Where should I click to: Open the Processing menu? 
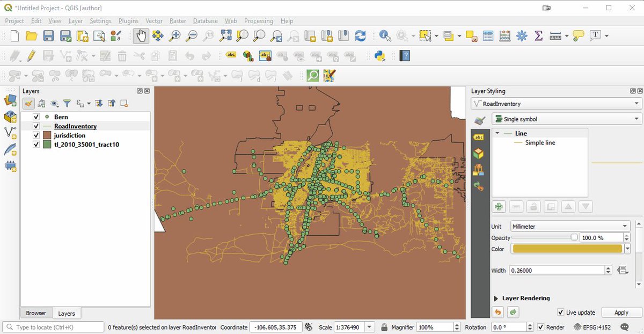[x=259, y=21]
